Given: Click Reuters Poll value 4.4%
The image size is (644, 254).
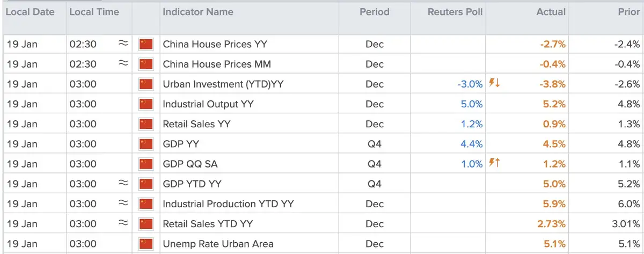Looking at the screenshot, I should [472, 144].
